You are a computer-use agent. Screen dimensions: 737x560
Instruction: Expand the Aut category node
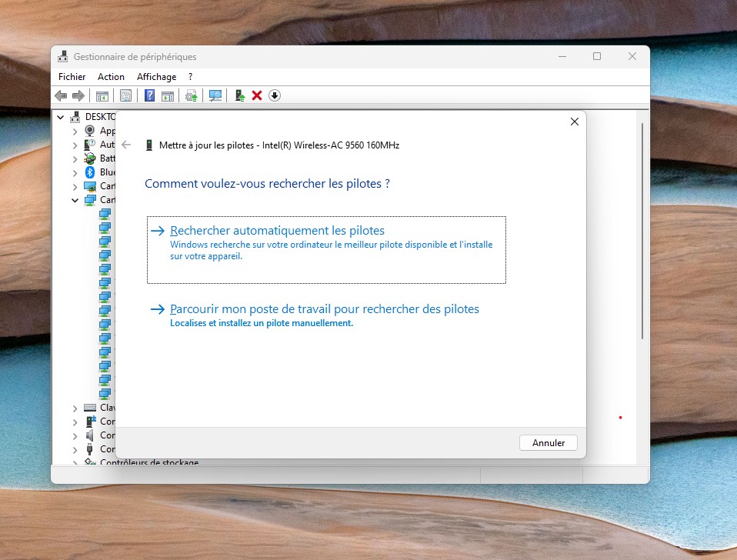point(75,145)
